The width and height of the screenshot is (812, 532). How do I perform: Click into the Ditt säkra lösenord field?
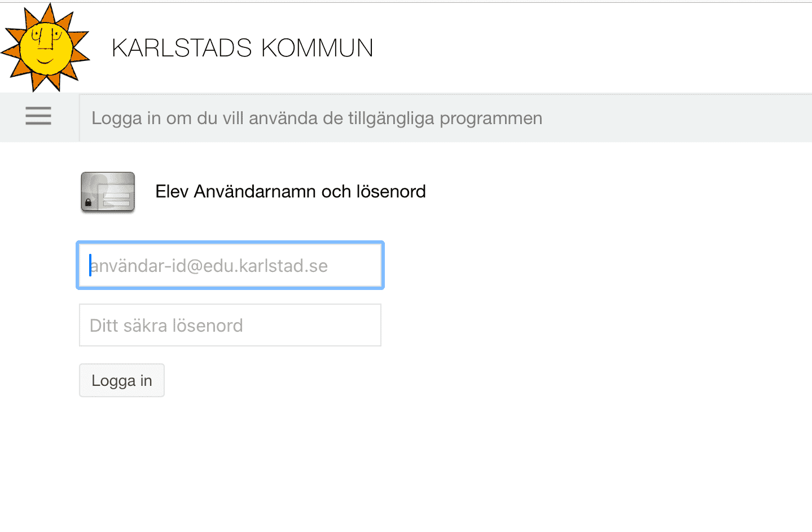pos(230,325)
